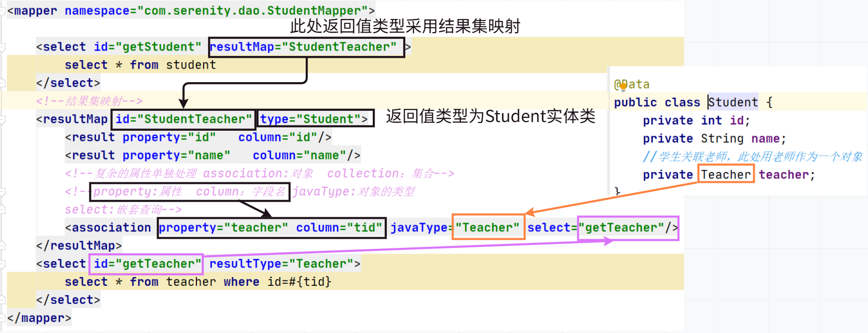Click the @Data annotation in the Student class
Screen dimensions: 868x333
tap(632, 84)
